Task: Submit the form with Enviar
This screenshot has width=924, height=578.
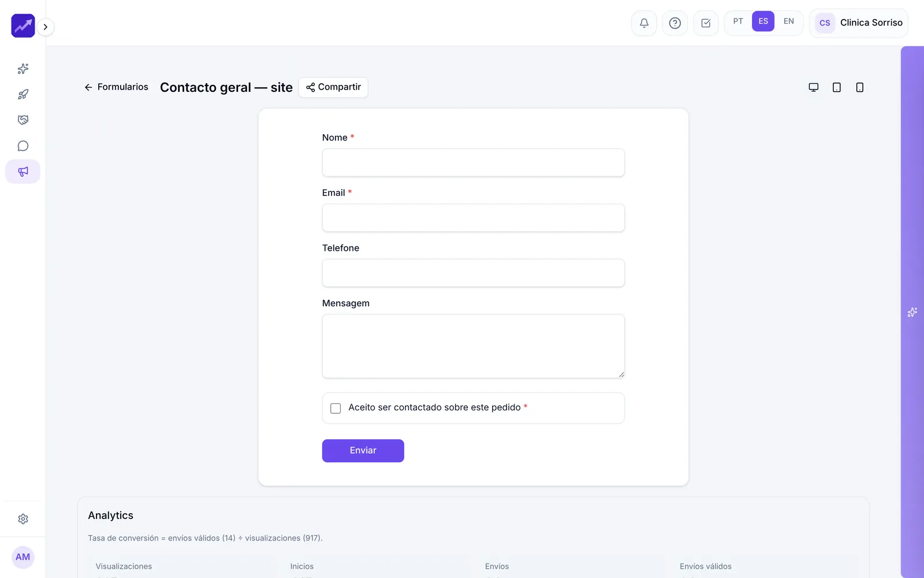Action: point(363,451)
